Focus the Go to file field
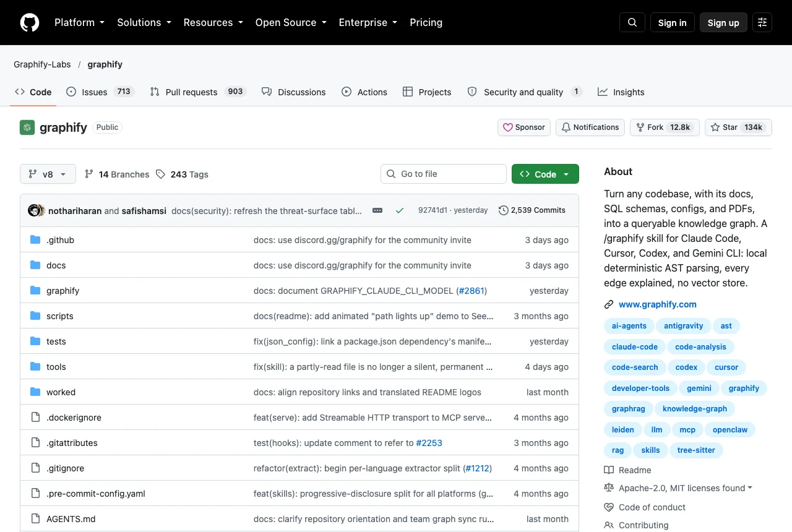Screen dimensions: 792x532 click(x=444, y=174)
